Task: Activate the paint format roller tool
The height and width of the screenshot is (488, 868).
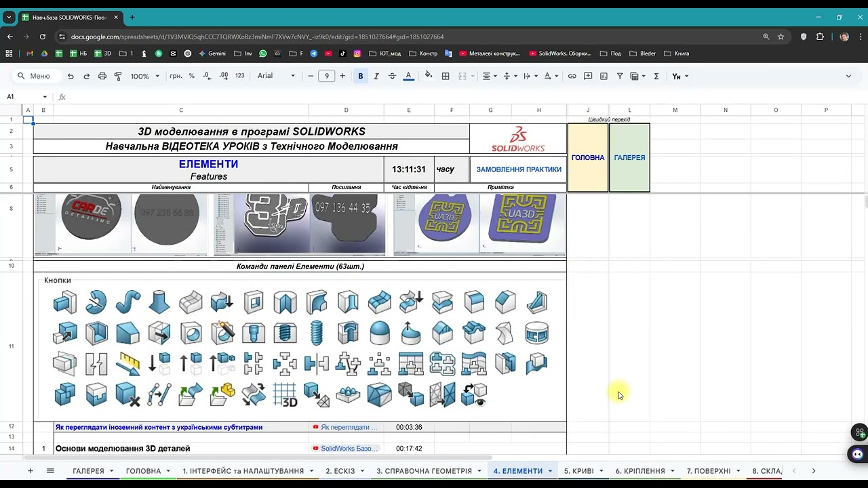Action: tap(118, 77)
